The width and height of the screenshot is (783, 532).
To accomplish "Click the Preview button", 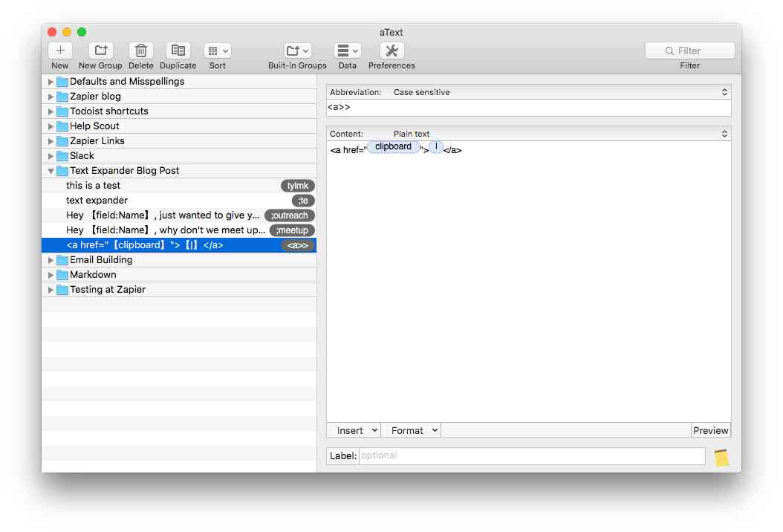I will tap(710, 430).
